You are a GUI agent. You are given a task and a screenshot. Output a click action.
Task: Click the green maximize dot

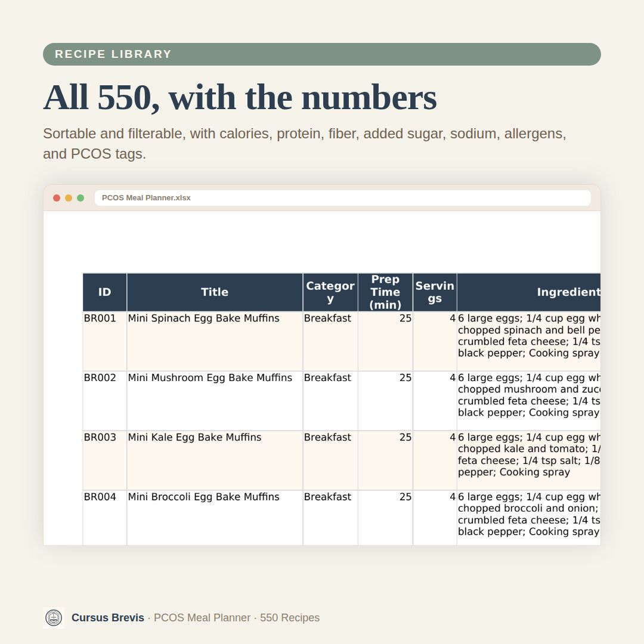tap(80, 198)
